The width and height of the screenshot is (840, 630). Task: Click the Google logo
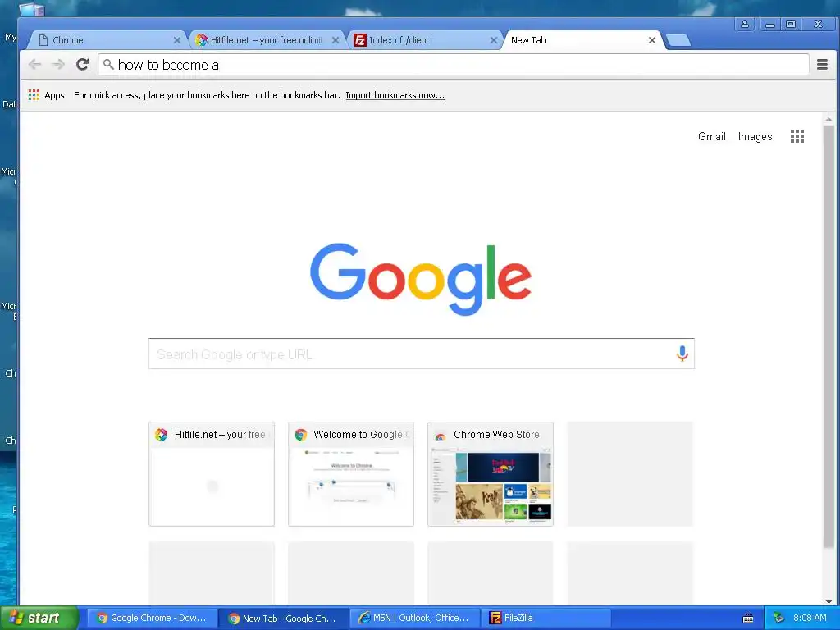(x=421, y=279)
